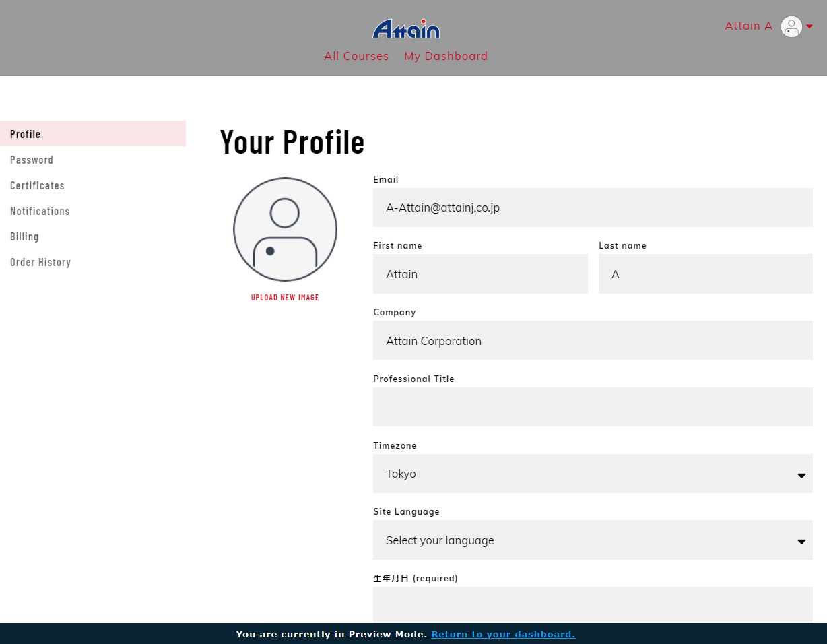Image resolution: width=827 pixels, height=644 pixels.
Task: Click the Upload New Image link
Action: click(x=285, y=297)
